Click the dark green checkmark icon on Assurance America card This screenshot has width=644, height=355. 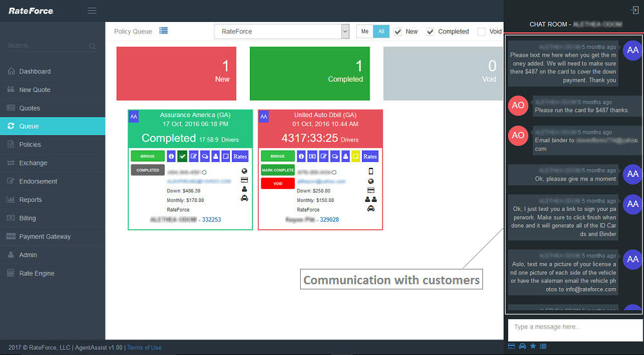182,156
